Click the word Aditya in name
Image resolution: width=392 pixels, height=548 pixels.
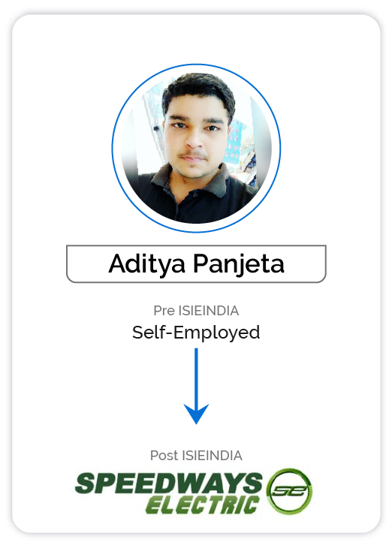[x=147, y=263]
